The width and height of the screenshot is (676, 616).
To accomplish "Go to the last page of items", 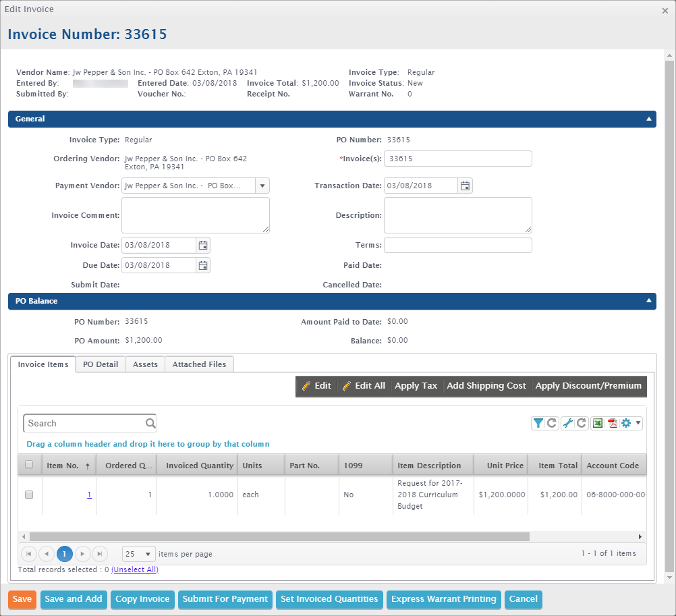I will point(100,554).
